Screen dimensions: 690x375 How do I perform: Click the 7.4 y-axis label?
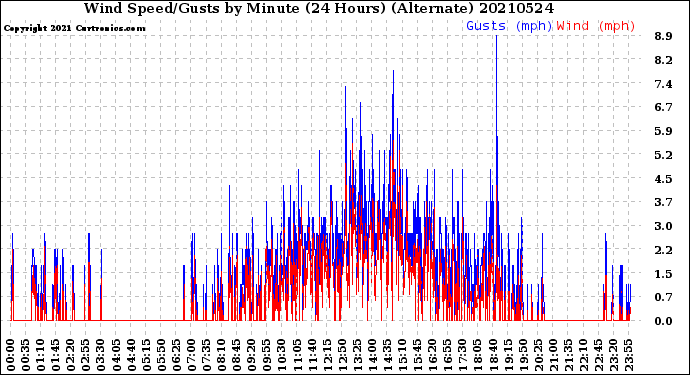pyautogui.click(x=664, y=84)
